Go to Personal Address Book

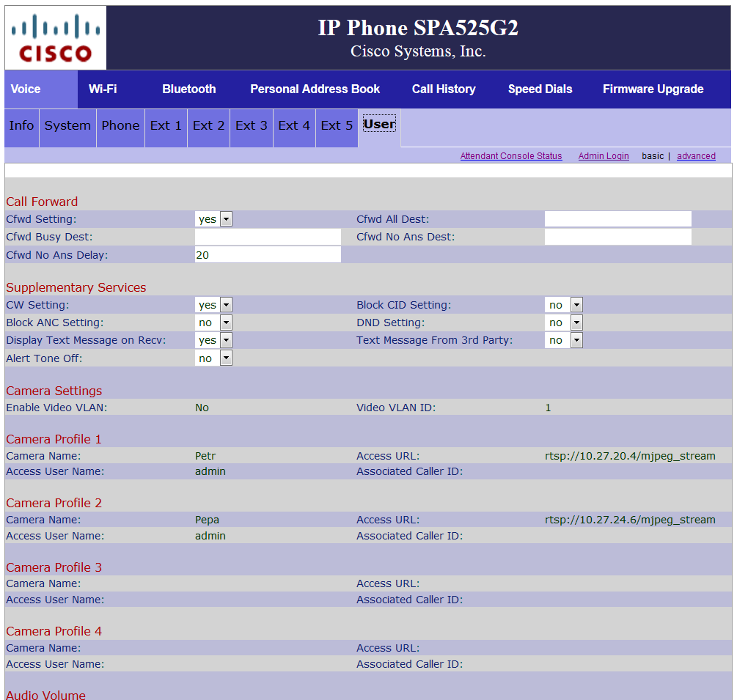click(315, 89)
